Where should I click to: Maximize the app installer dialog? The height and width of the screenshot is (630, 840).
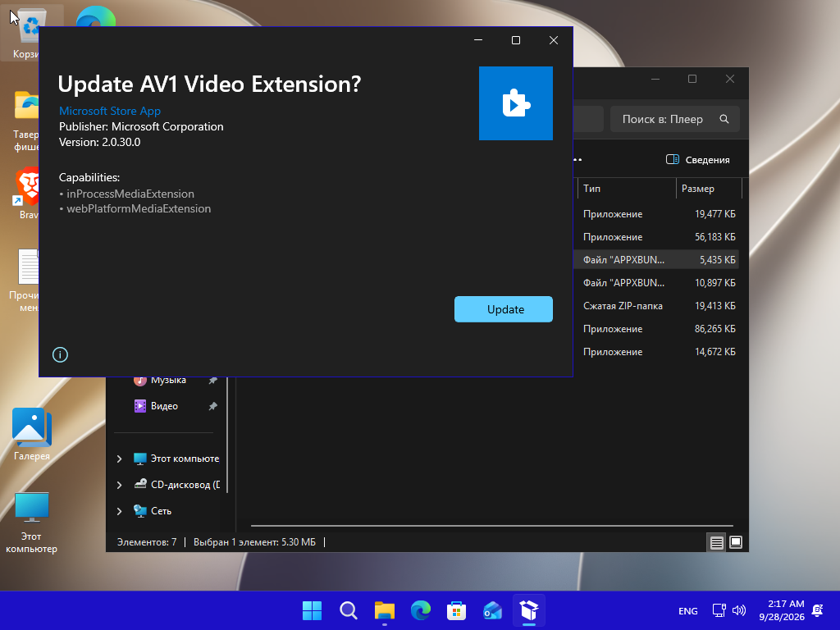click(x=516, y=40)
